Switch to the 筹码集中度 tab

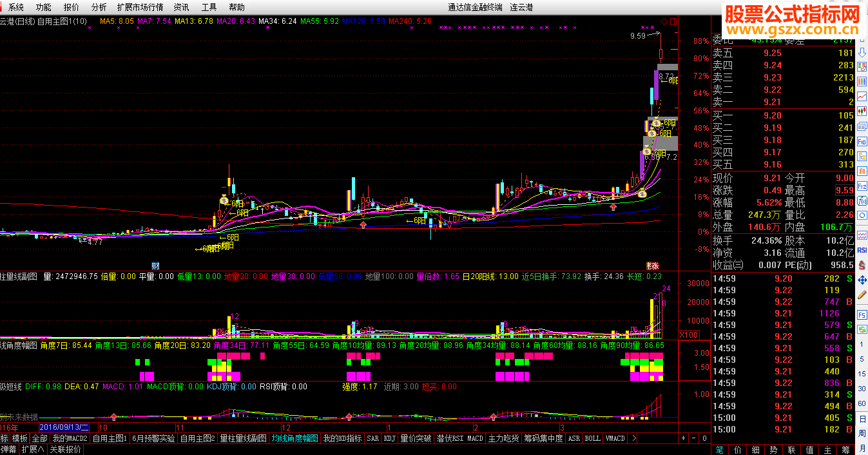545,438
